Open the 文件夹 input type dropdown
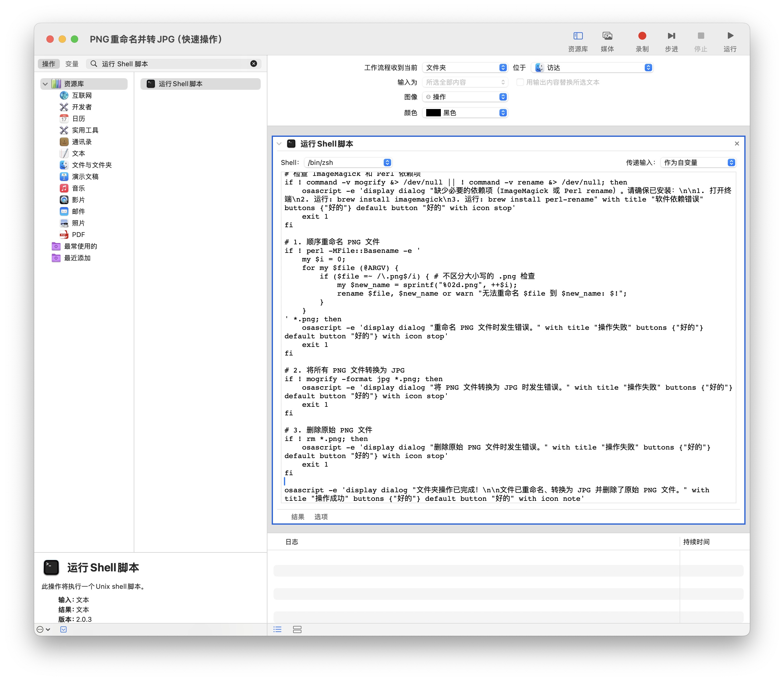 pyautogui.click(x=465, y=67)
